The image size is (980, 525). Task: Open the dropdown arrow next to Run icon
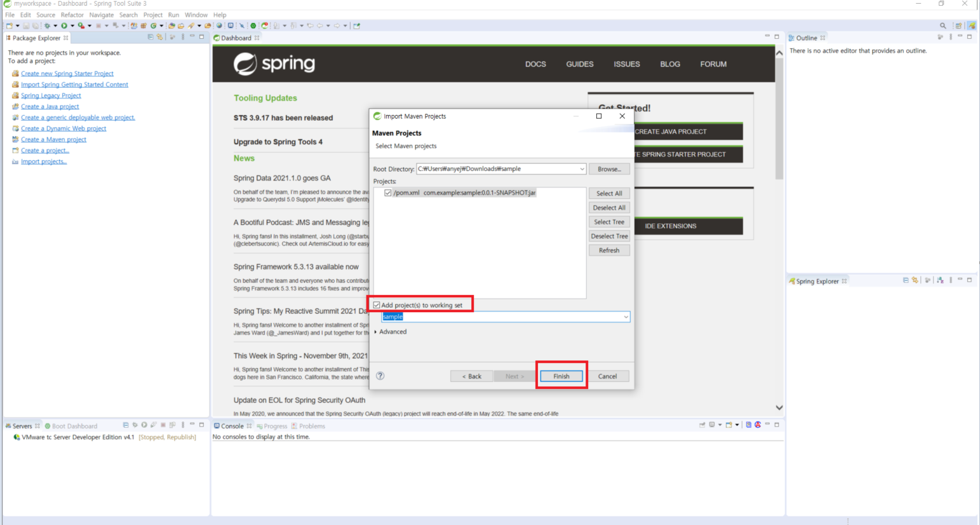[72, 26]
